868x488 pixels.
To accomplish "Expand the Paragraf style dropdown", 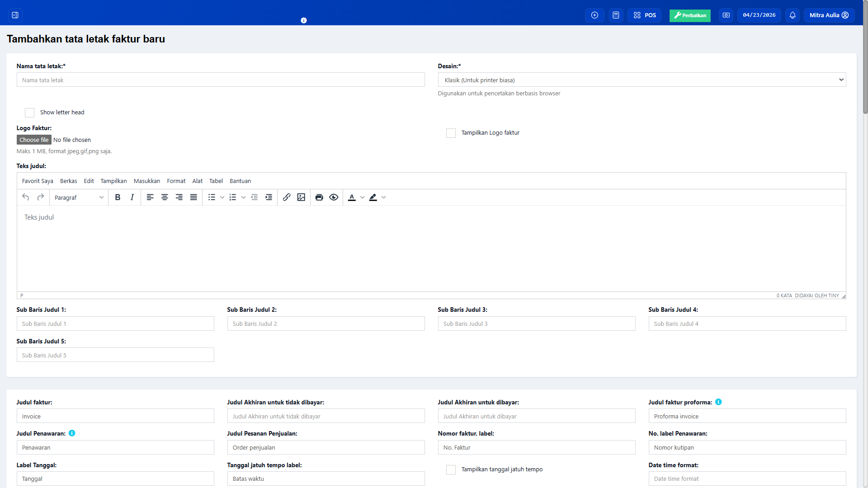I will pyautogui.click(x=79, y=197).
